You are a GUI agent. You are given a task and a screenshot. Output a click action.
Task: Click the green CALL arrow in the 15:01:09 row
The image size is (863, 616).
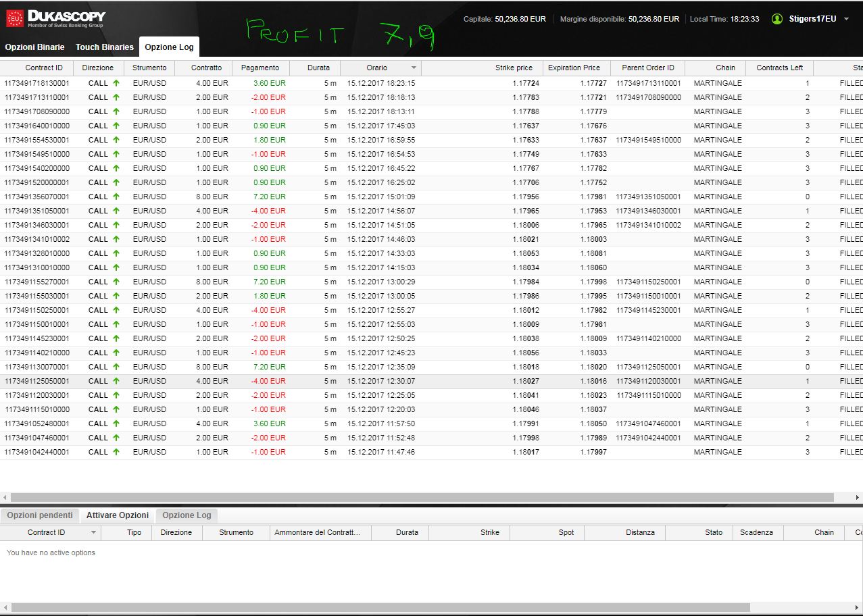tap(116, 197)
